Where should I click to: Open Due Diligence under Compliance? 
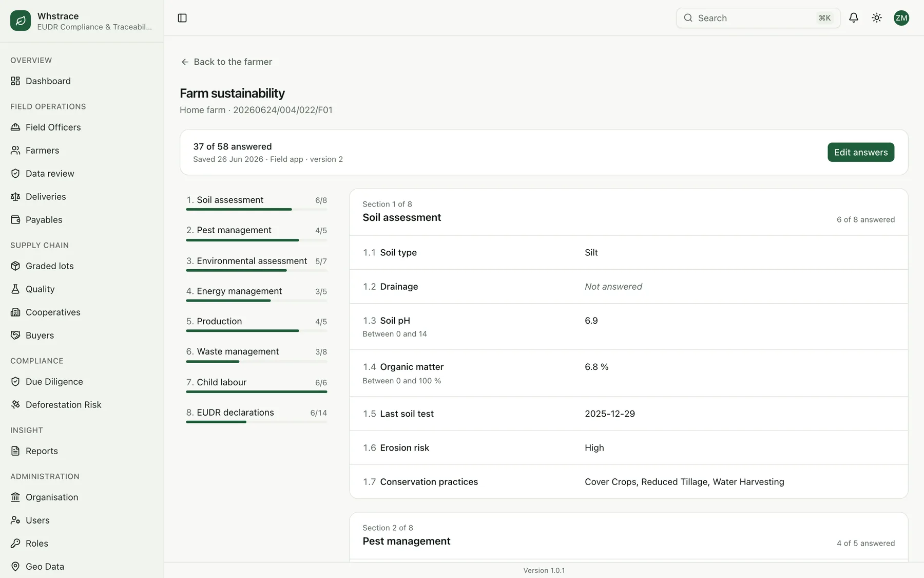click(x=82, y=382)
